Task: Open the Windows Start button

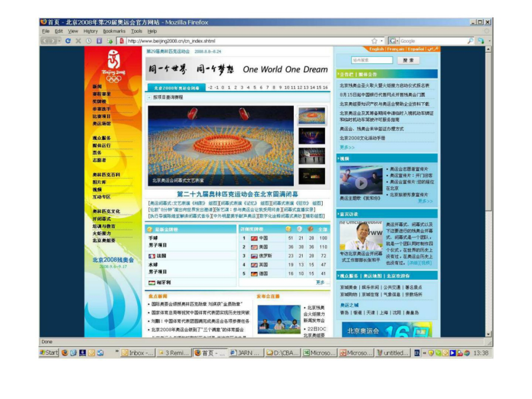Action: coord(49,352)
